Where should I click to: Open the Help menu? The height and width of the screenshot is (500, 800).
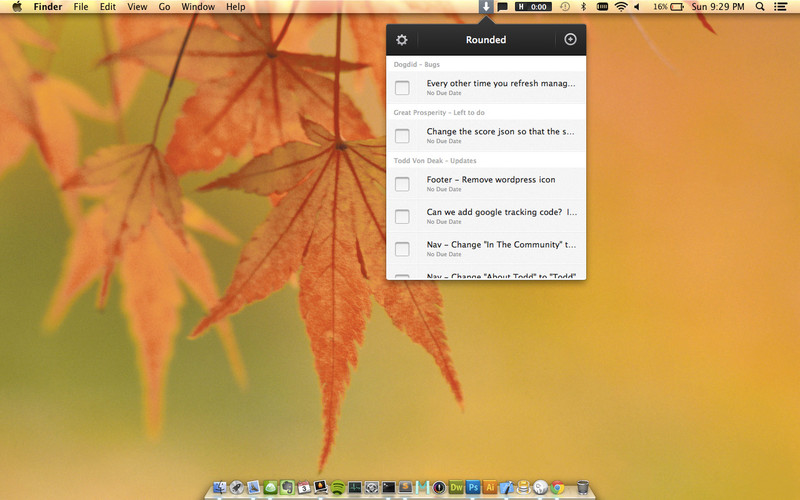tap(236, 7)
